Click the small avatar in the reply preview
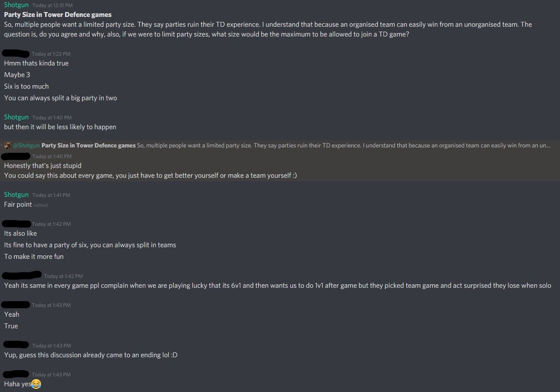The image size is (560, 392). point(8,146)
